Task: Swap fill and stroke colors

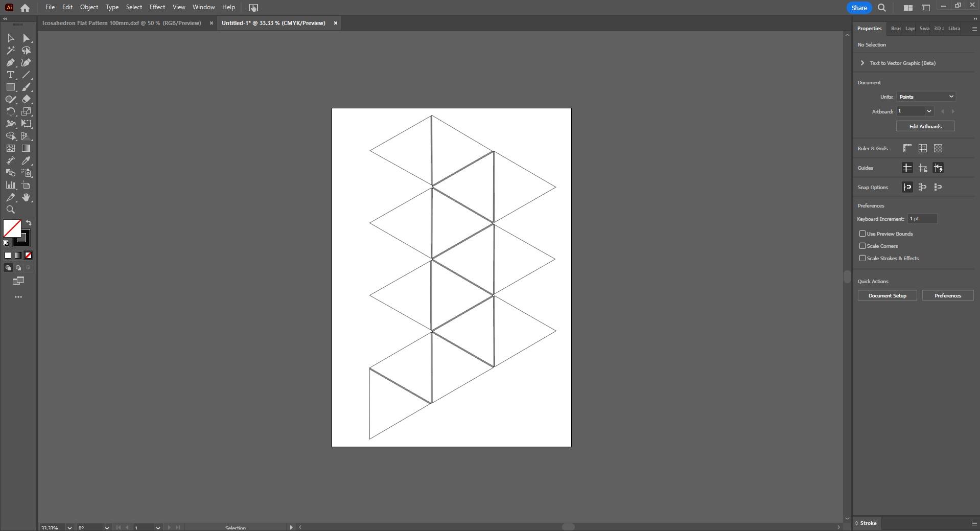Action: pyautogui.click(x=29, y=223)
